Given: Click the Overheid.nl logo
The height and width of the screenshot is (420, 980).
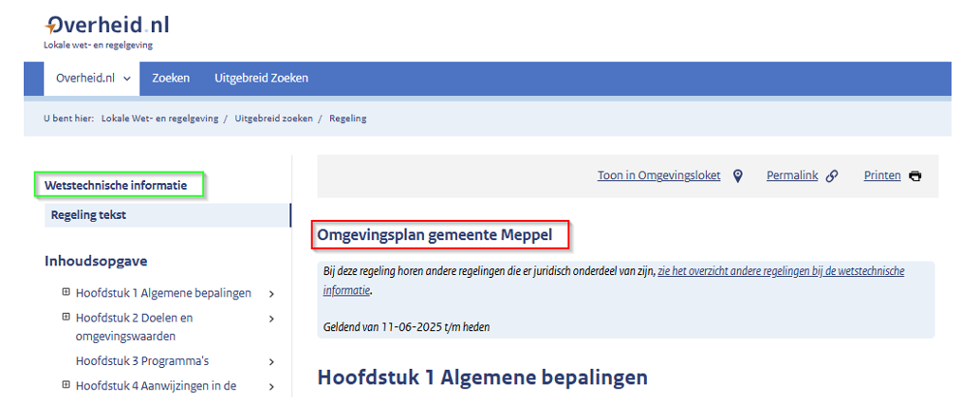Looking at the screenshot, I should tap(106, 27).
